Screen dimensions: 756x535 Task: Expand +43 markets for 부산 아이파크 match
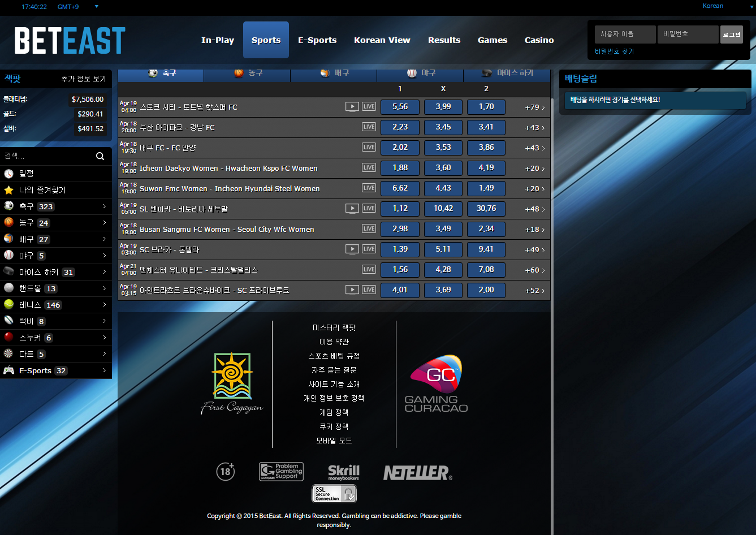pos(535,127)
